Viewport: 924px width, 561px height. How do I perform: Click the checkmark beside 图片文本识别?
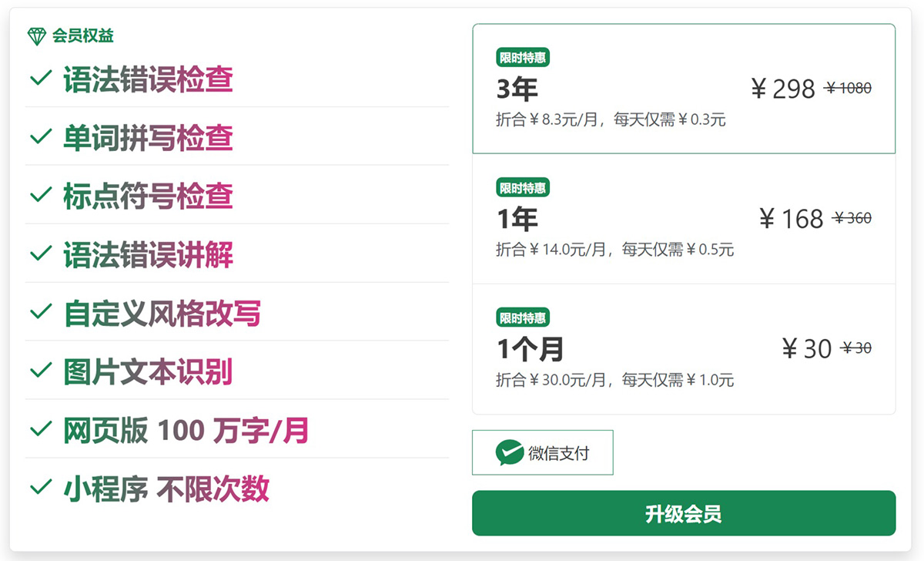pyautogui.click(x=40, y=372)
